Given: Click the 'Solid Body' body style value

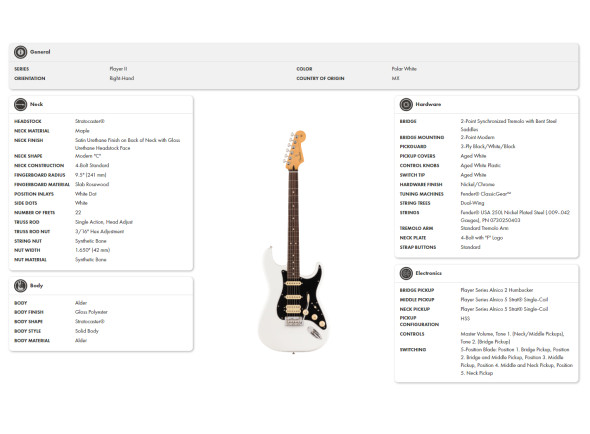Looking at the screenshot, I should 87,331.
